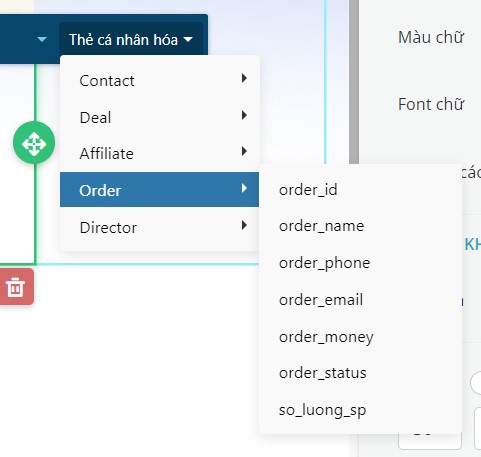Click the red trash delete icon
The image size is (481, 457).
[16, 287]
